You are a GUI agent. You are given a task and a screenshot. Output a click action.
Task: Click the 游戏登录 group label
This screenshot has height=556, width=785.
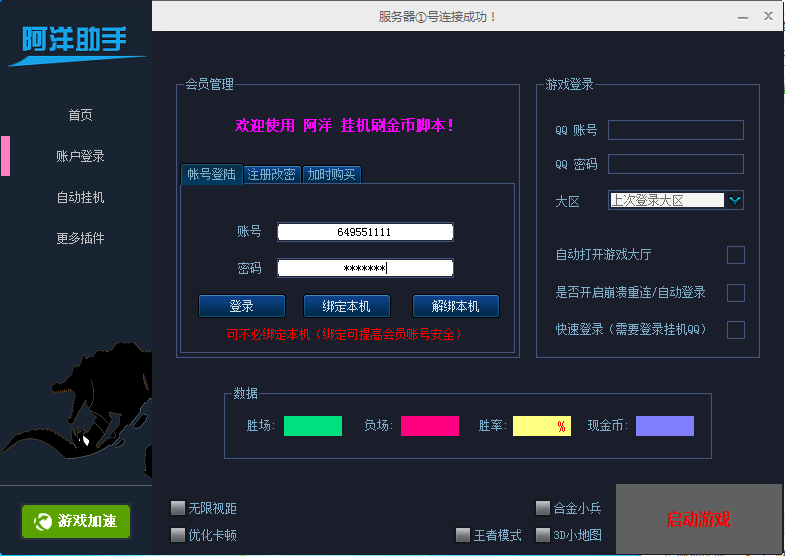coord(569,84)
